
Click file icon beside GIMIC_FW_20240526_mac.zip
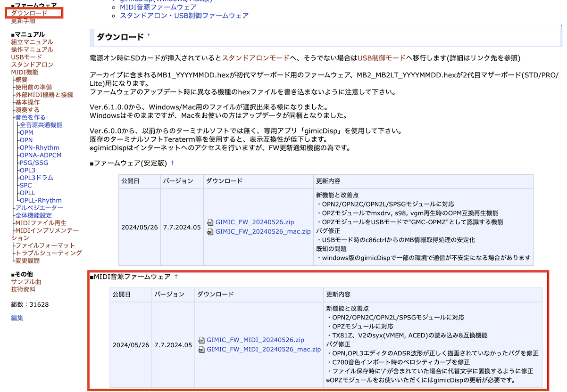211,232
